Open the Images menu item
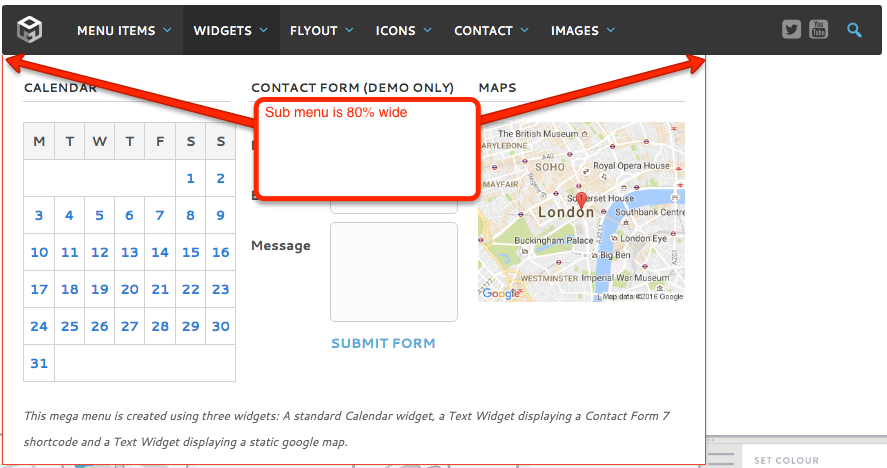This screenshot has width=887, height=468. coord(582,31)
